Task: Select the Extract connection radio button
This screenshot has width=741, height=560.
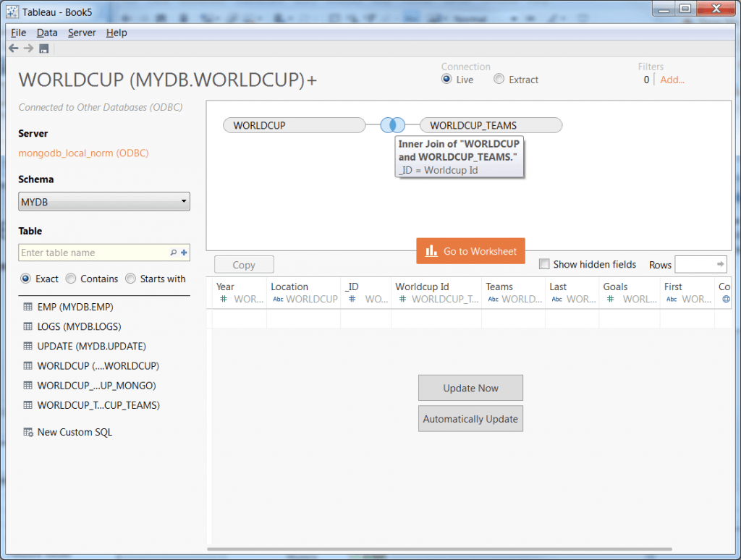Action: 499,80
